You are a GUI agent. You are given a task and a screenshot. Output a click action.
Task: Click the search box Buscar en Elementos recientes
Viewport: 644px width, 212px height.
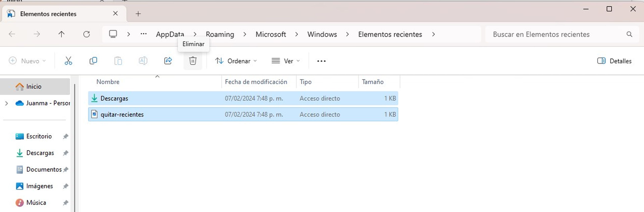(562, 34)
